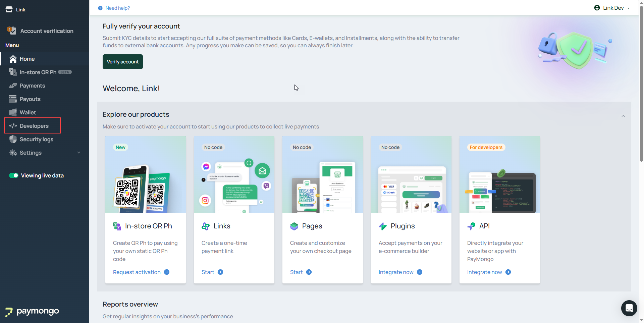
Task: Expand the Settings submenu chevron
Action: [79, 153]
